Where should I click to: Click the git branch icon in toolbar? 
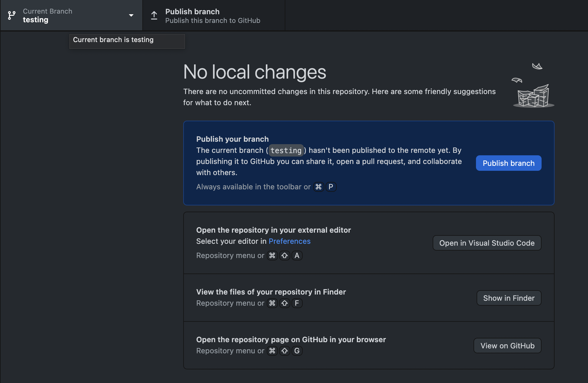[x=12, y=15]
